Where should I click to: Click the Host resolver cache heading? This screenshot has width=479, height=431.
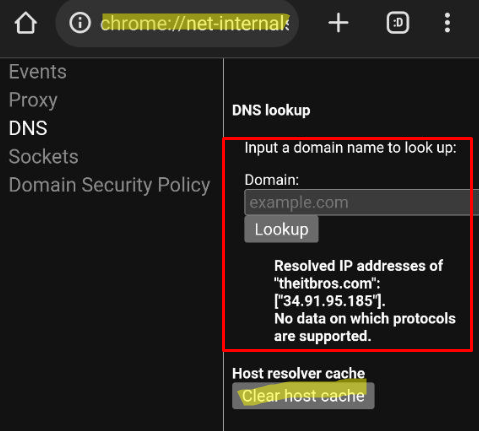coord(298,373)
